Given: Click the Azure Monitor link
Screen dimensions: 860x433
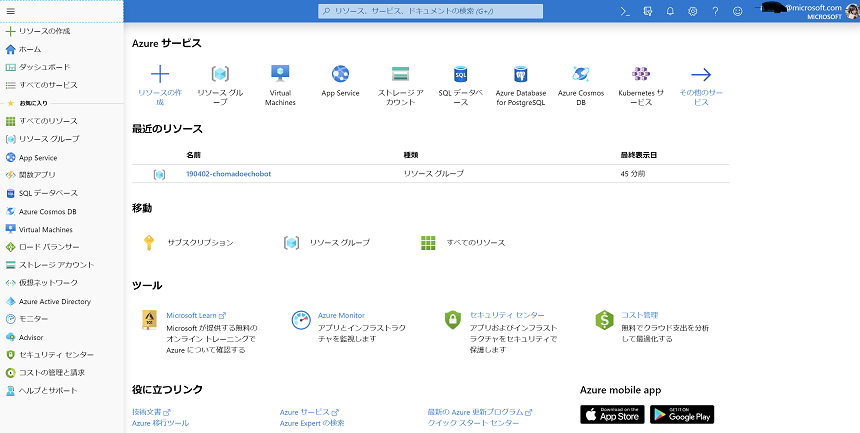Looking at the screenshot, I should pos(341,316).
